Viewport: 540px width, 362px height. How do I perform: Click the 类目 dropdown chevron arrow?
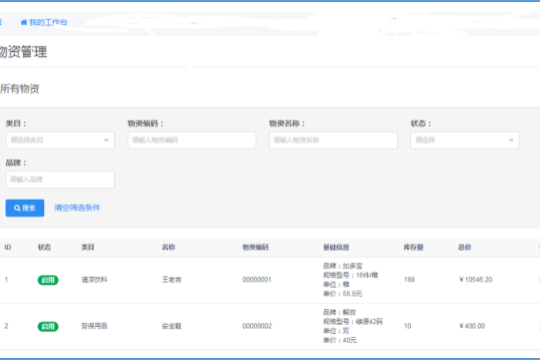pos(106,140)
